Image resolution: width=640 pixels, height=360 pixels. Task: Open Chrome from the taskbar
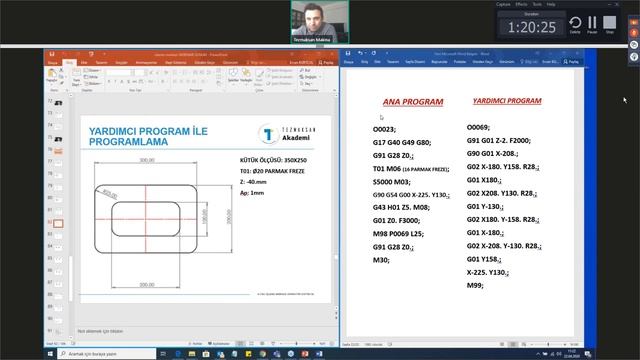click(x=262, y=354)
